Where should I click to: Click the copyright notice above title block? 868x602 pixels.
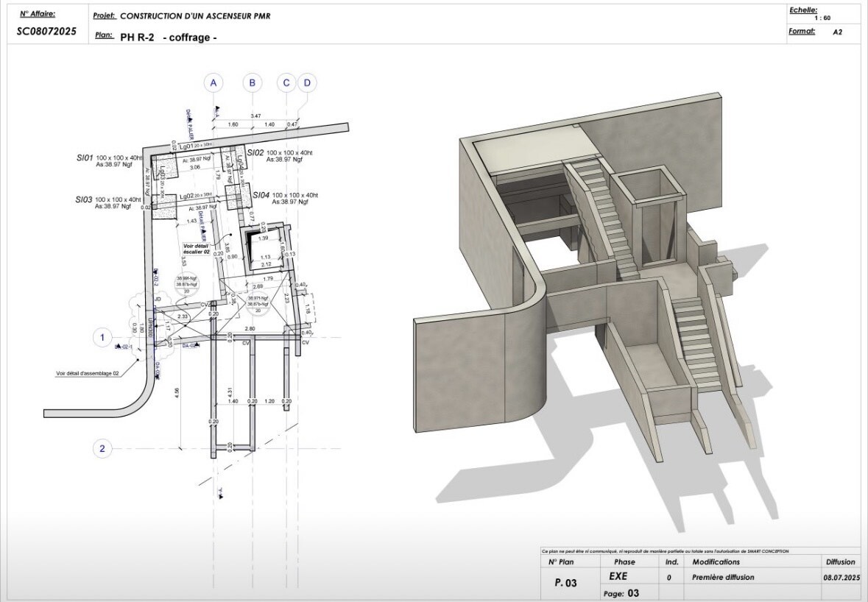666,551
